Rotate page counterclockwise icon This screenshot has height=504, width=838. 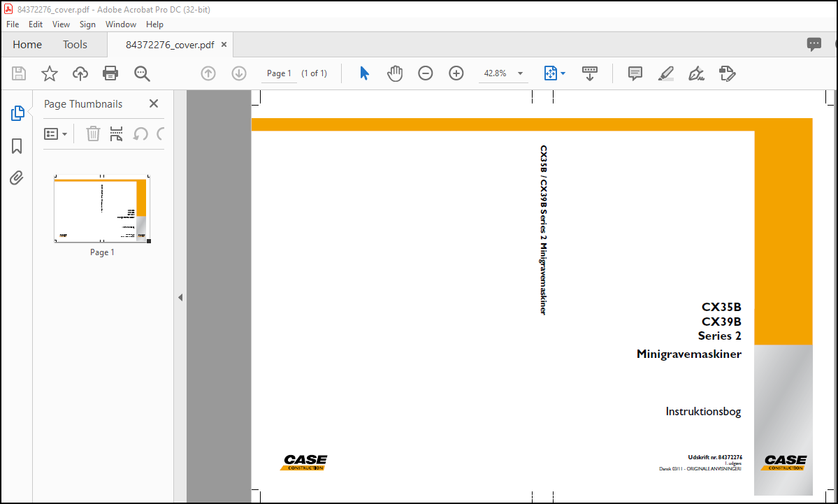point(140,134)
